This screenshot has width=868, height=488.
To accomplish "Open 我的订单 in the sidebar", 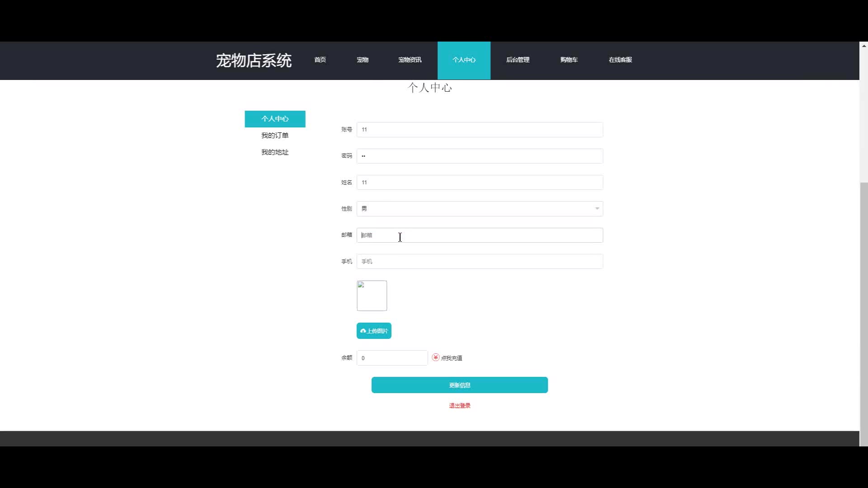I will click(275, 136).
